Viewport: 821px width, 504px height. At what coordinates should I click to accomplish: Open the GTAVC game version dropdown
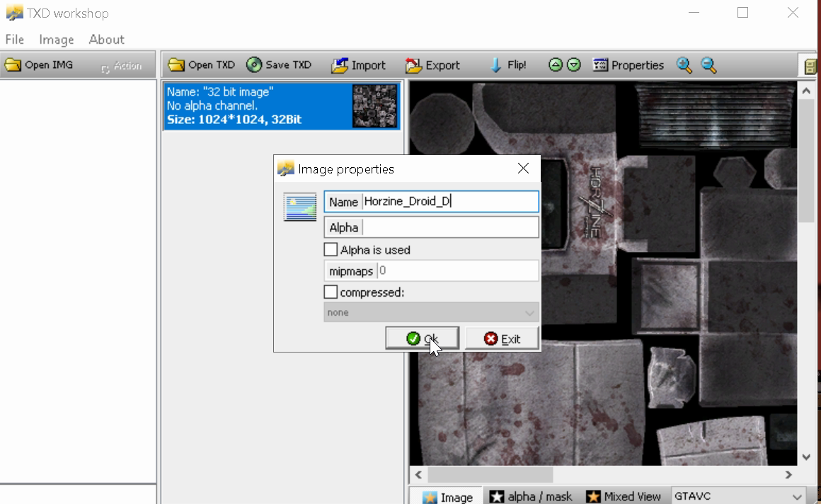click(x=738, y=496)
